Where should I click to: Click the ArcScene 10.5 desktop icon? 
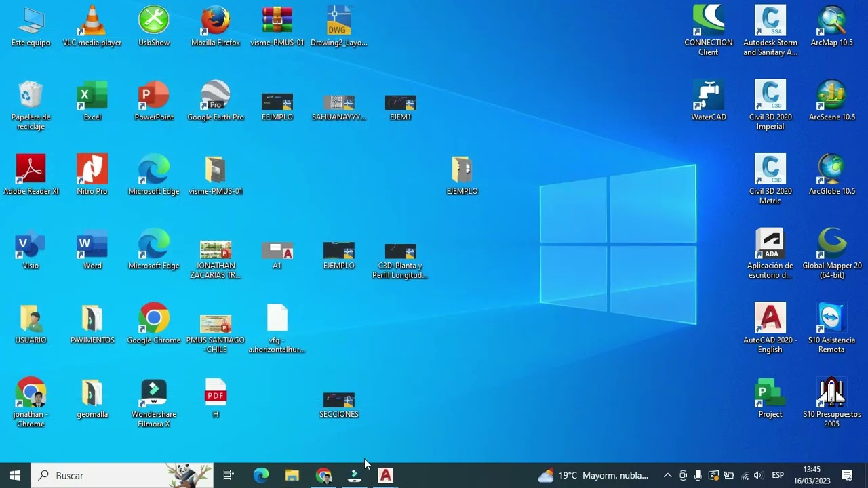831,100
